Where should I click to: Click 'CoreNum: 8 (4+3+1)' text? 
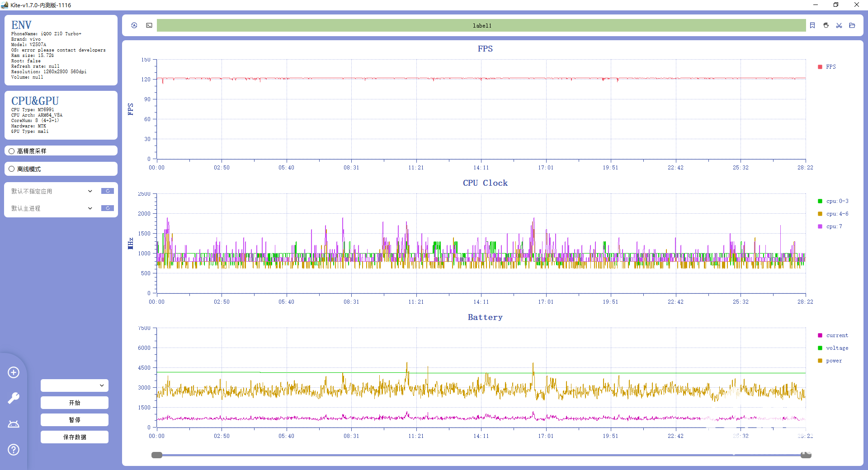click(35, 121)
